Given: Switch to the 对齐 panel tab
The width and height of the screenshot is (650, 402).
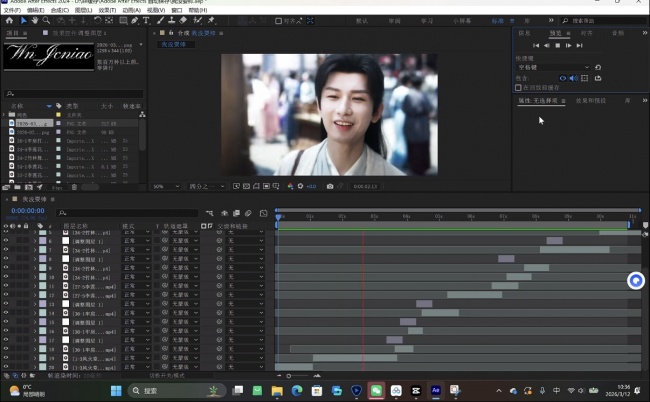Looking at the screenshot, I should [586, 33].
